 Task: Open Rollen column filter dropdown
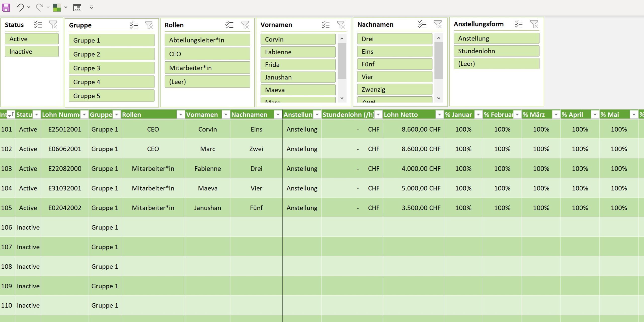(x=180, y=115)
